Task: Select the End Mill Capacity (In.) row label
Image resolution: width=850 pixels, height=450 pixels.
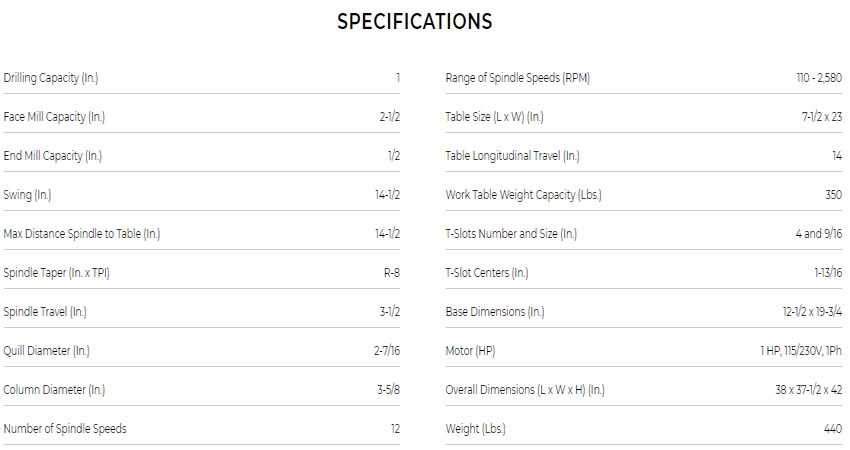Action: click(53, 156)
